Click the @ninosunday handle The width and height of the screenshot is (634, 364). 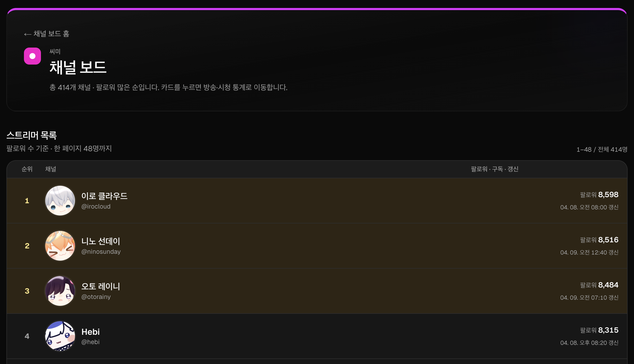coord(101,252)
